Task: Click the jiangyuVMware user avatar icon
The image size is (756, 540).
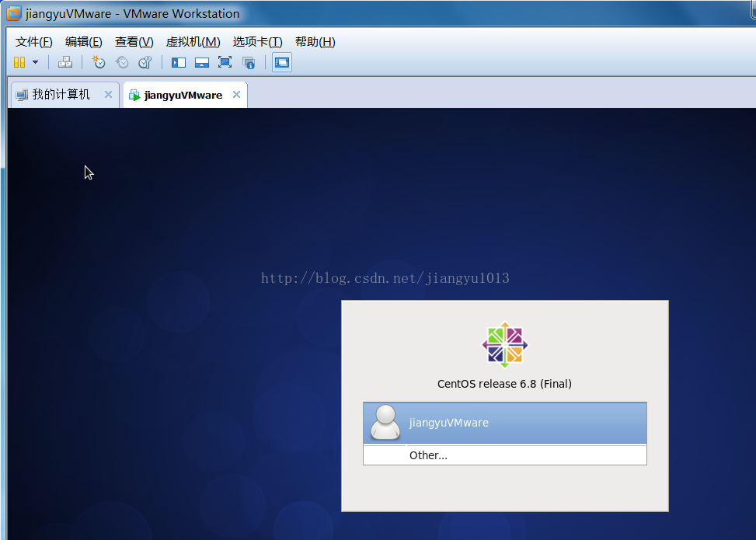Action: tap(385, 423)
